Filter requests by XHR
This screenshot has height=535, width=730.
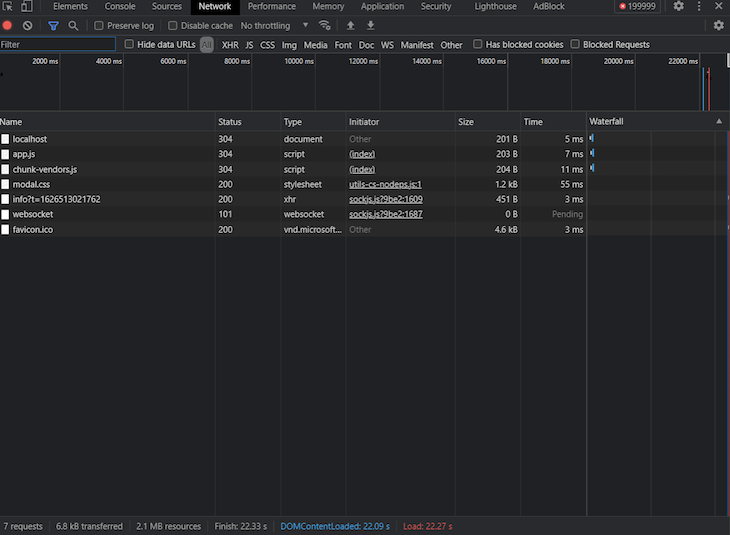point(230,45)
